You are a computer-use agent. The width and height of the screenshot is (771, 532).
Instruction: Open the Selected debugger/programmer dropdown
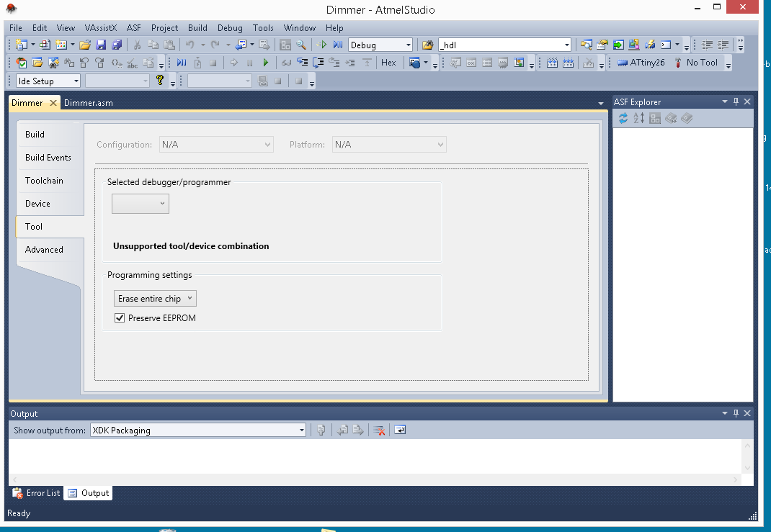coord(140,203)
